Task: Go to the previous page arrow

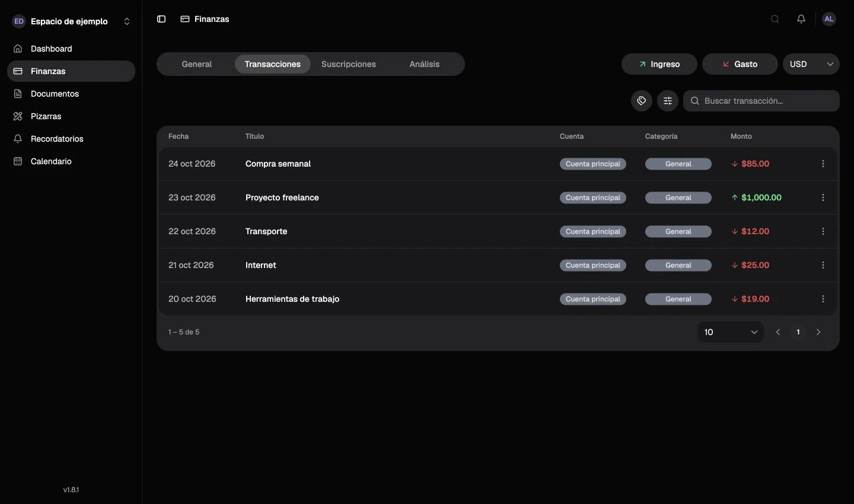Action: pos(778,332)
